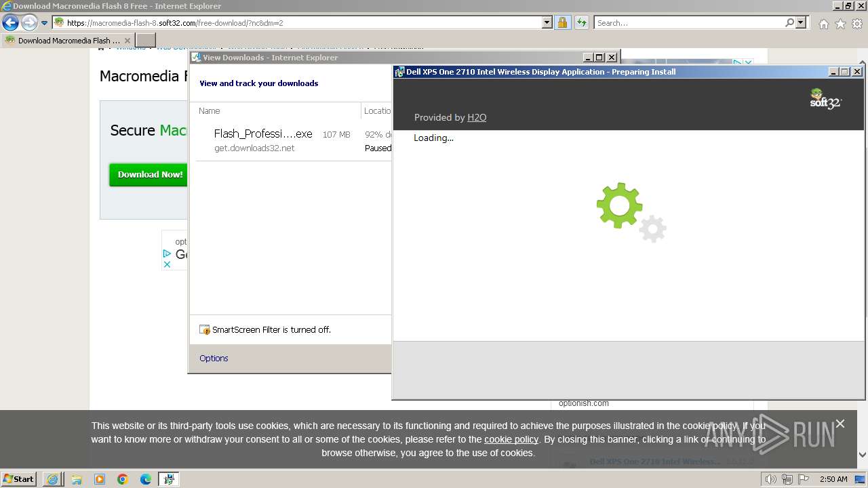Open Google Chrome taskbar icon
868x488 pixels.
tap(123, 479)
